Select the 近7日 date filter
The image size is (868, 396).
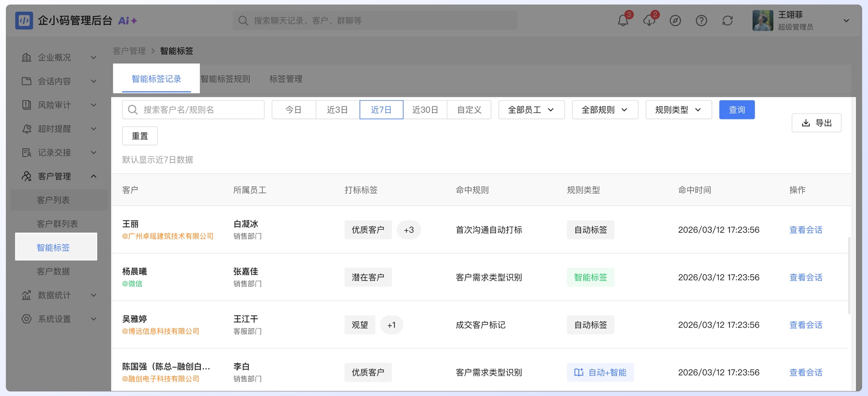click(x=381, y=110)
